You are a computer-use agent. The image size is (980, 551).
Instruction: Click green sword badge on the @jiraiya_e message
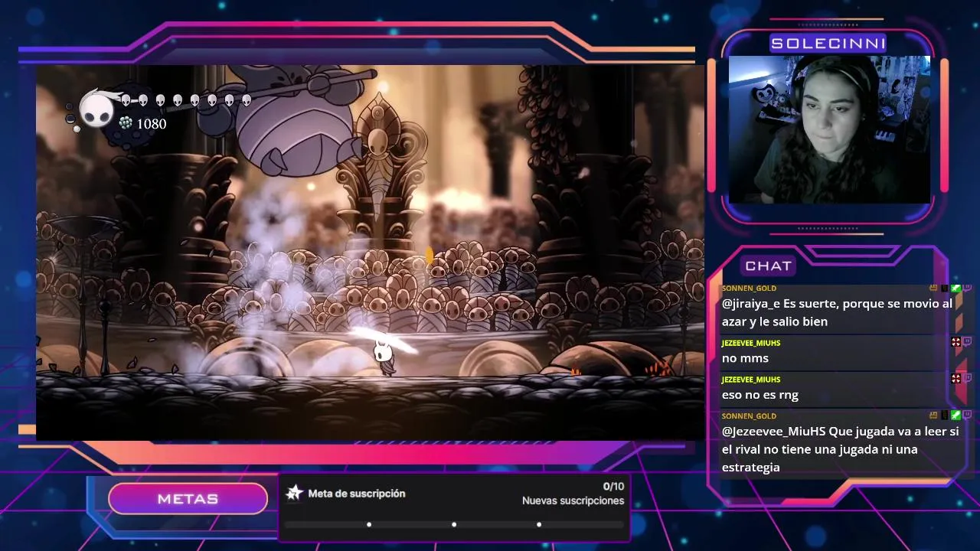[x=955, y=288]
